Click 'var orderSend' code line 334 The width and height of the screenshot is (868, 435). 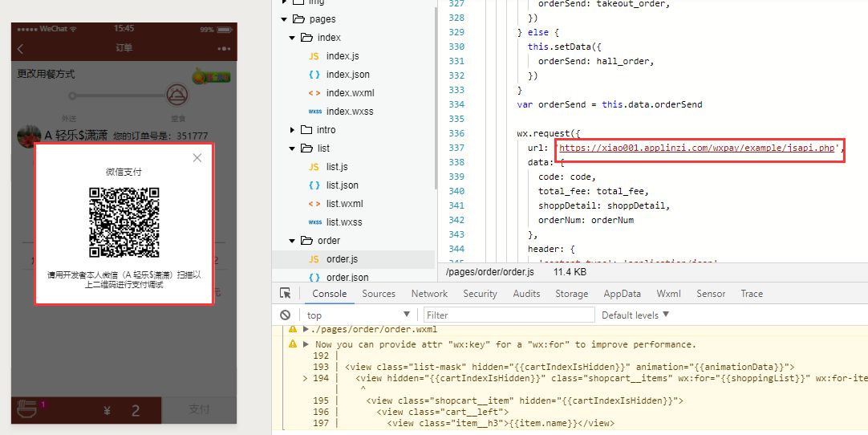coord(610,104)
